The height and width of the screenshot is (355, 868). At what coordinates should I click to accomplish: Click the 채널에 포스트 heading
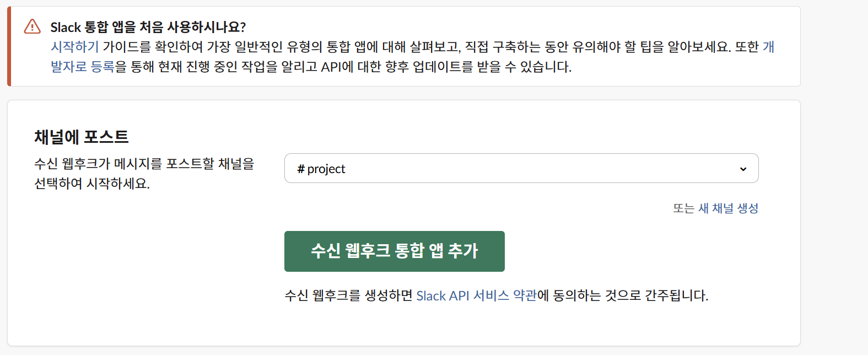82,137
